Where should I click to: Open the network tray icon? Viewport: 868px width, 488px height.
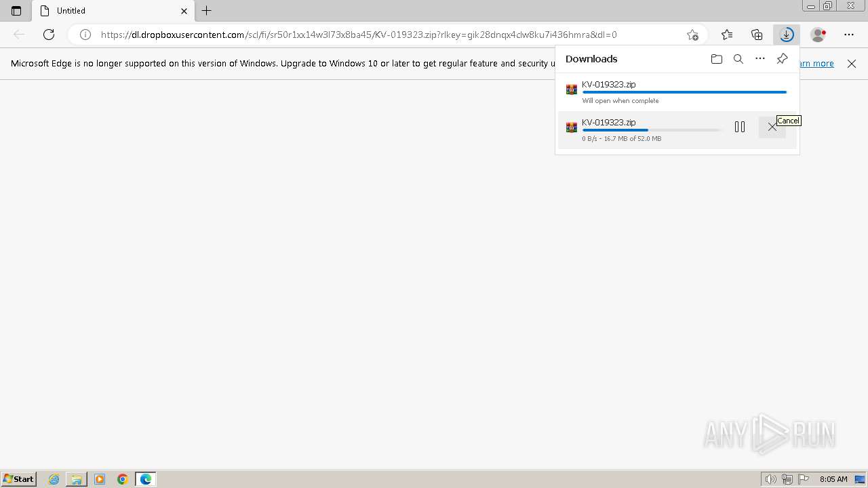point(787,479)
